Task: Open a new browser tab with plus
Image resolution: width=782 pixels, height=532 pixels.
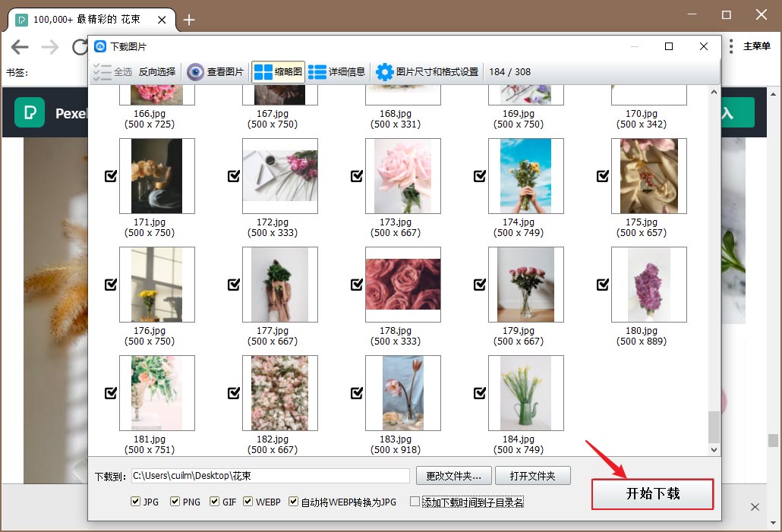Action: 189,20
